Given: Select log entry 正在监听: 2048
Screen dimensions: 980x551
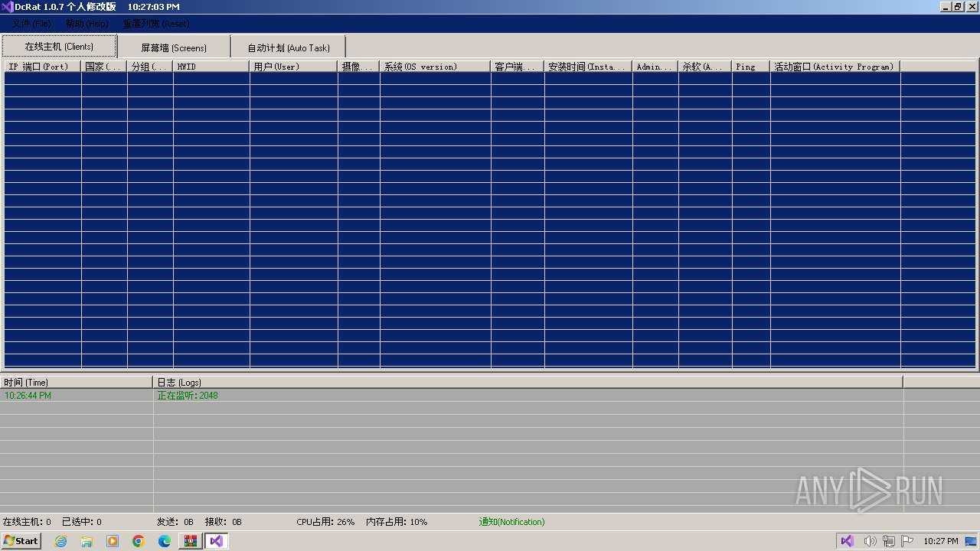Looking at the screenshot, I should coord(188,396).
